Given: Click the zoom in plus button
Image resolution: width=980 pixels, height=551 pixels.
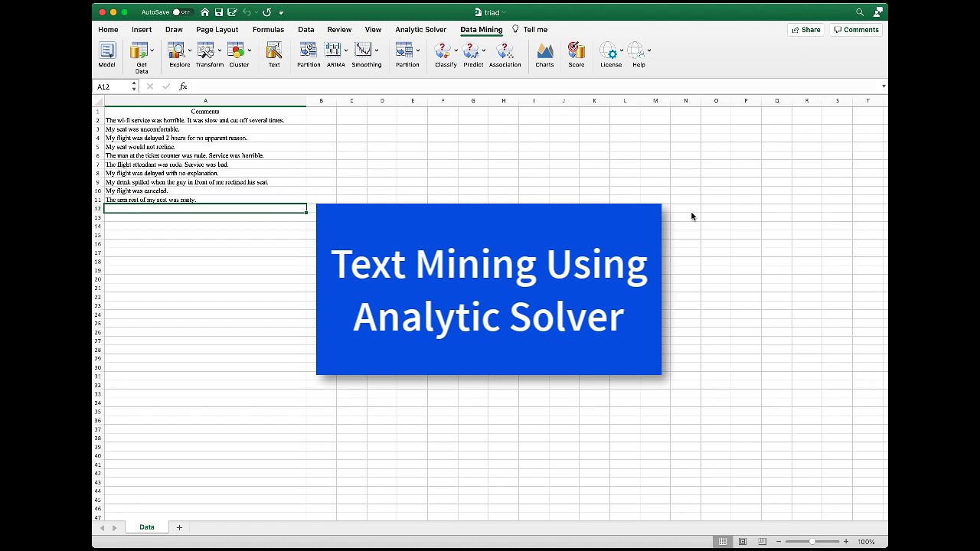Looking at the screenshot, I should pos(846,542).
